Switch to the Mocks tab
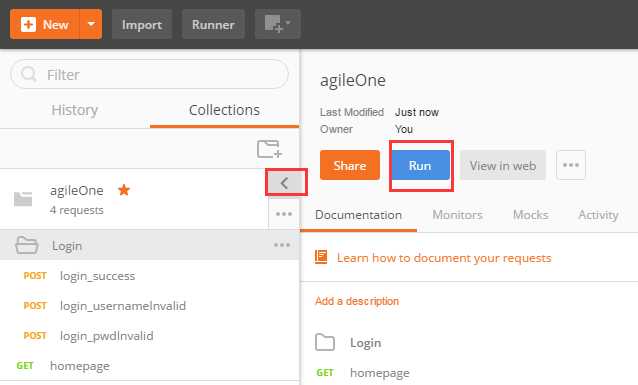The image size is (638, 385). tap(531, 214)
